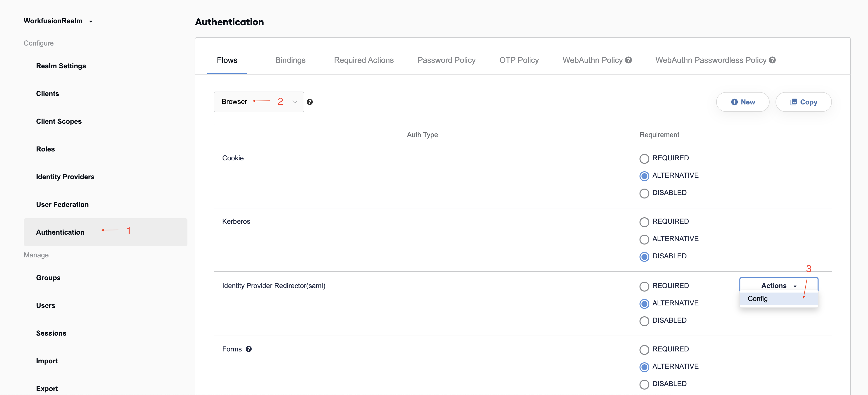Go to Realm Settings
The image size is (868, 395).
coord(61,66)
